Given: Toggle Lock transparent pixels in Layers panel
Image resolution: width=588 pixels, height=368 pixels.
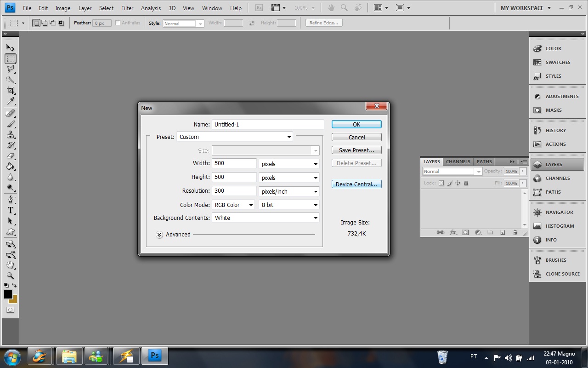Looking at the screenshot, I should pyautogui.click(x=441, y=183).
